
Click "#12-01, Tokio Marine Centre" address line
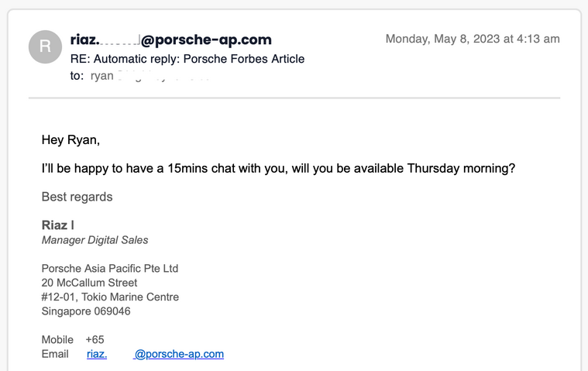(x=110, y=297)
